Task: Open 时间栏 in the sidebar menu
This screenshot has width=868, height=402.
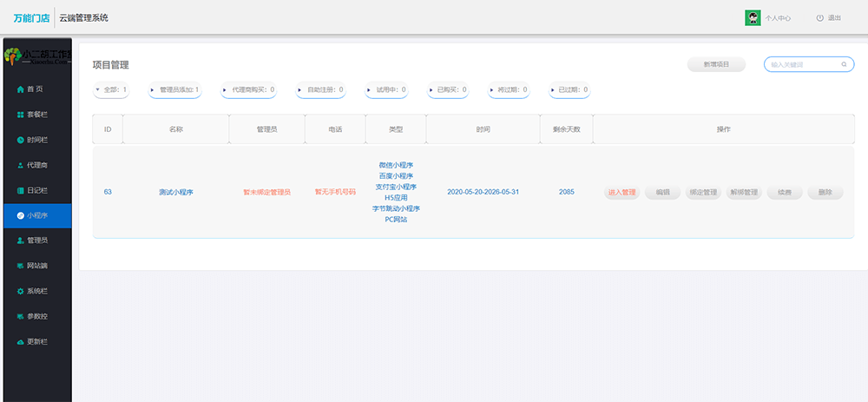Action: (x=37, y=140)
